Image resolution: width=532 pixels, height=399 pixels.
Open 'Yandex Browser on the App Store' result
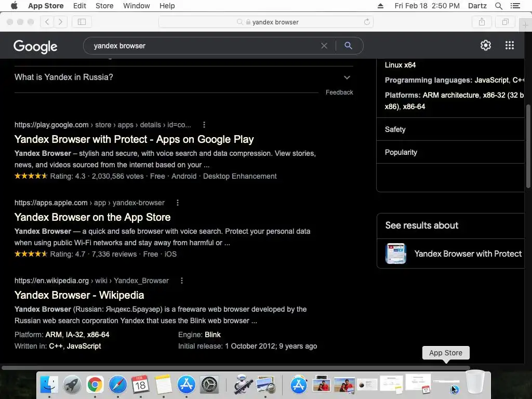[x=92, y=218]
